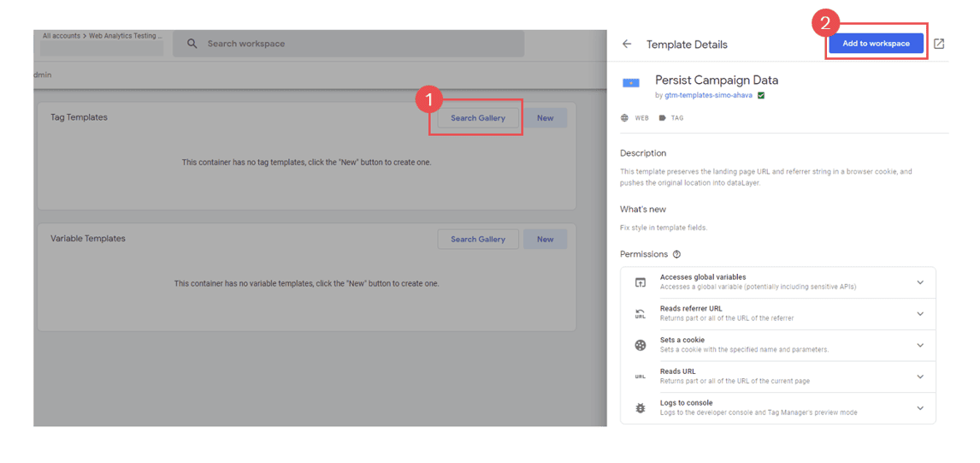Click the Persist Campaign Data template icon
Screen dimensions: 980x463
tap(631, 83)
